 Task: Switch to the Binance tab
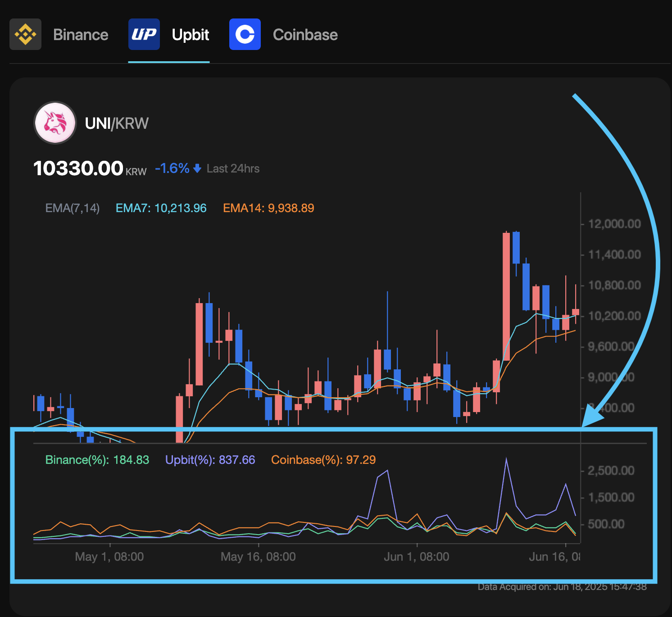click(x=81, y=35)
